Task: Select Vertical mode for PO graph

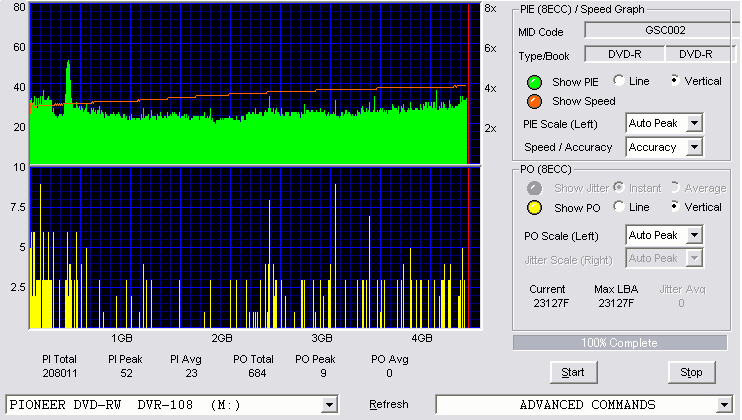Action: pos(675,206)
